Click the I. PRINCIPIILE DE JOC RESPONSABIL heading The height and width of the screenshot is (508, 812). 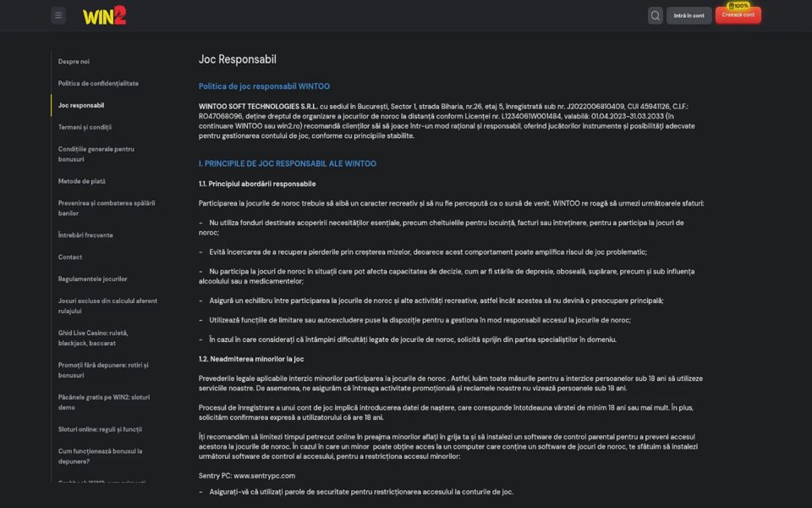tap(288, 163)
